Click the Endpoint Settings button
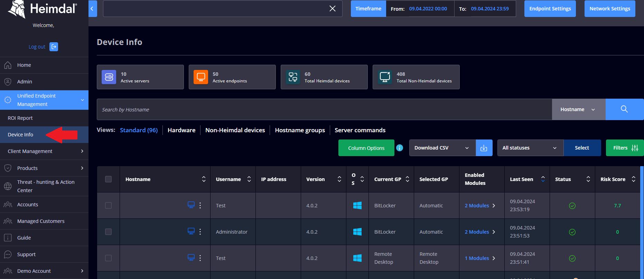The width and height of the screenshot is (644, 279). tap(550, 9)
